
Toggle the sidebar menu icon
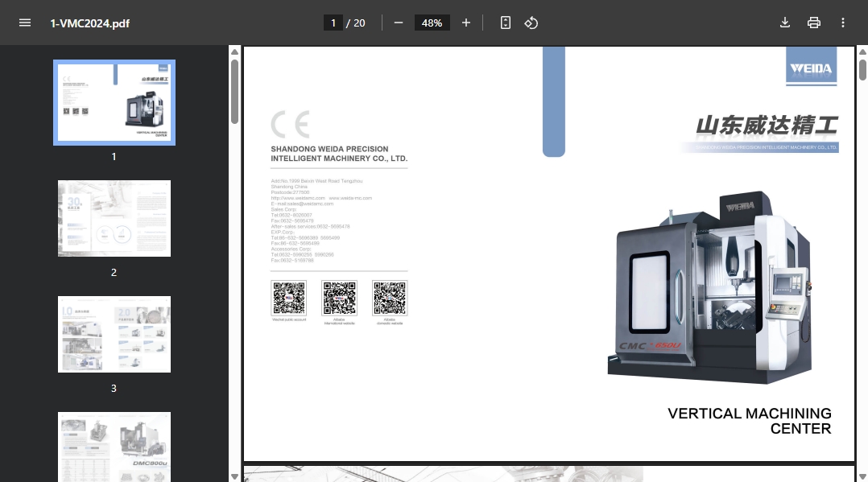pyautogui.click(x=25, y=23)
